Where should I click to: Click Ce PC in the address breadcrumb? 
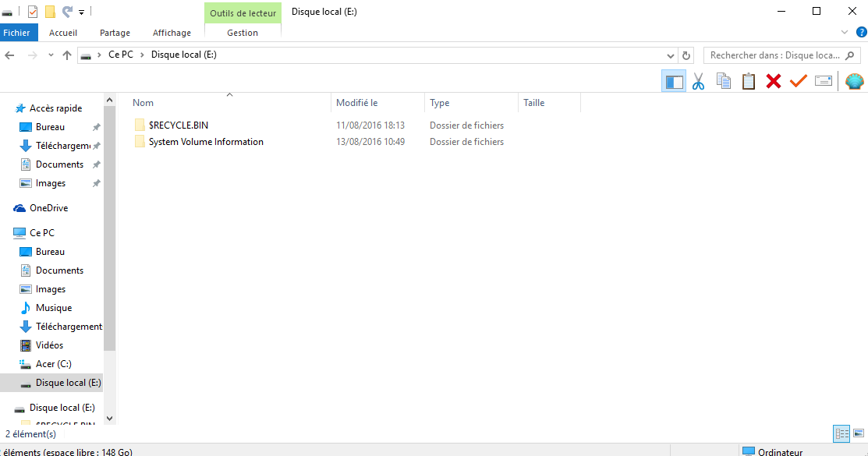tap(121, 55)
